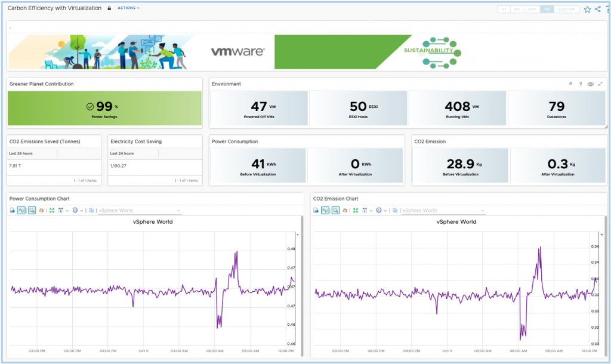Open vSphere World selector in CO2 Emission Chart
Viewport: 611px width, 364px height.
[x=443, y=211]
